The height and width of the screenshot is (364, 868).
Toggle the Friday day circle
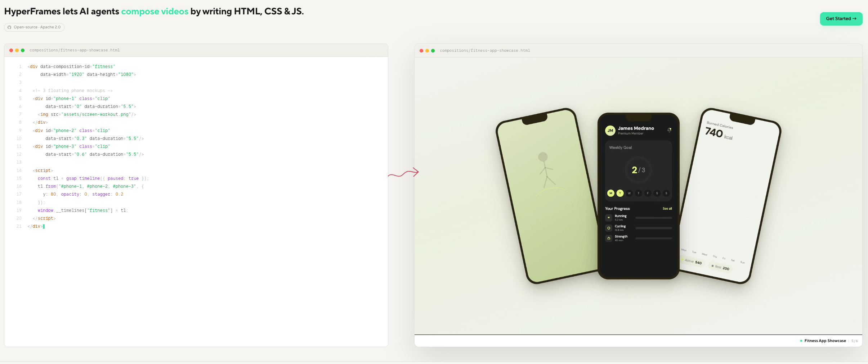pos(648,193)
